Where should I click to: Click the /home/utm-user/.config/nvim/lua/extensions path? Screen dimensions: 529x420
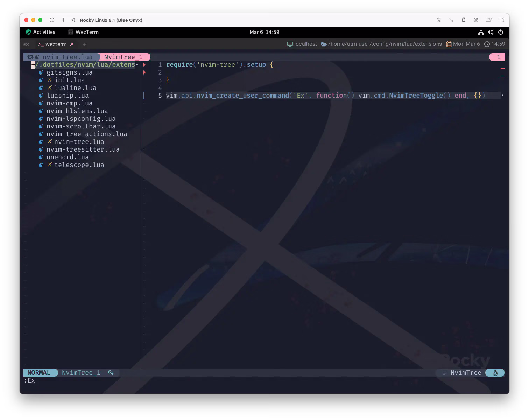(x=385, y=44)
